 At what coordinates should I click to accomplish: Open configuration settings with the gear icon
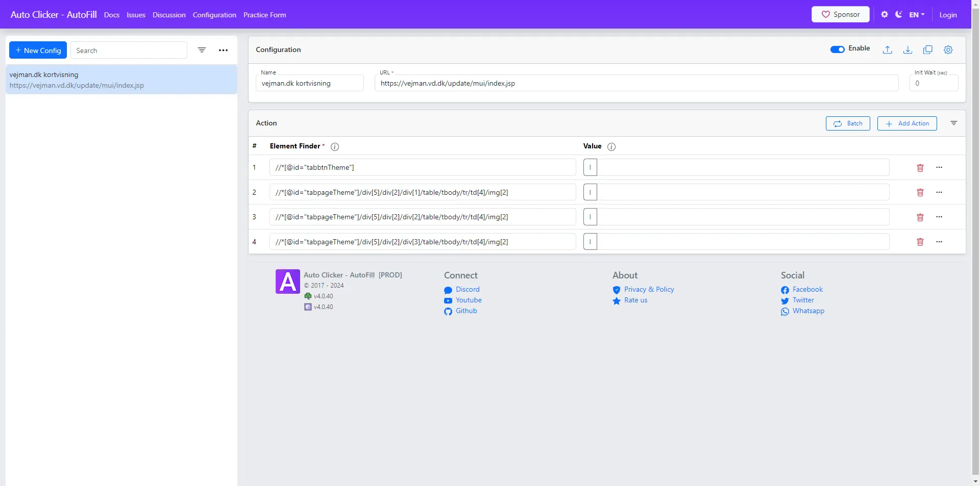[x=948, y=49]
